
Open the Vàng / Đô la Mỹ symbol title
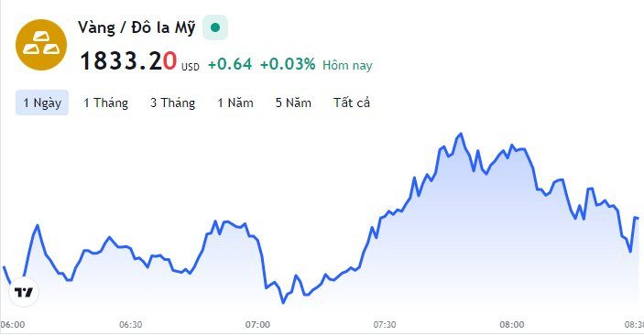136,27
